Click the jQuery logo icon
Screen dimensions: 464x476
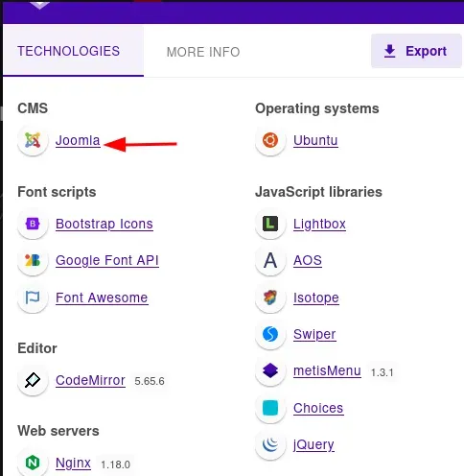pyautogui.click(x=270, y=444)
